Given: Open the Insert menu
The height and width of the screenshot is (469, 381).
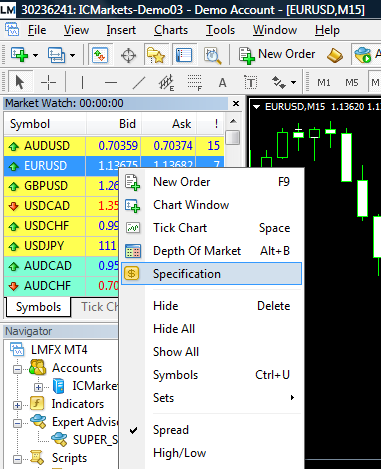Looking at the screenshot, I should coord(121,30).
